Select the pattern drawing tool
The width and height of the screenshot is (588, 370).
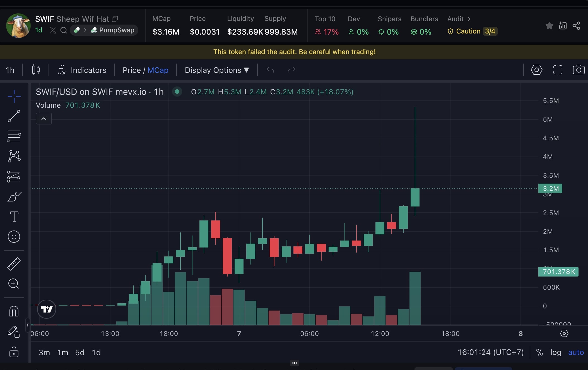[14, 156]
